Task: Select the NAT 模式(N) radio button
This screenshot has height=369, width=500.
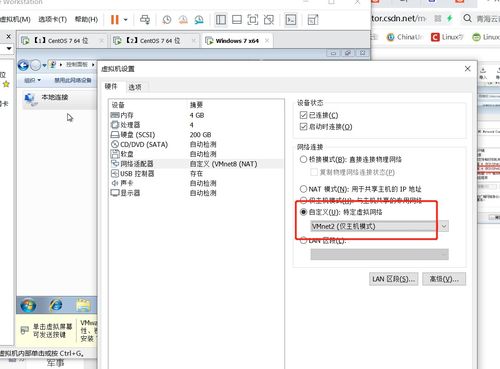Action: point(303,189)
